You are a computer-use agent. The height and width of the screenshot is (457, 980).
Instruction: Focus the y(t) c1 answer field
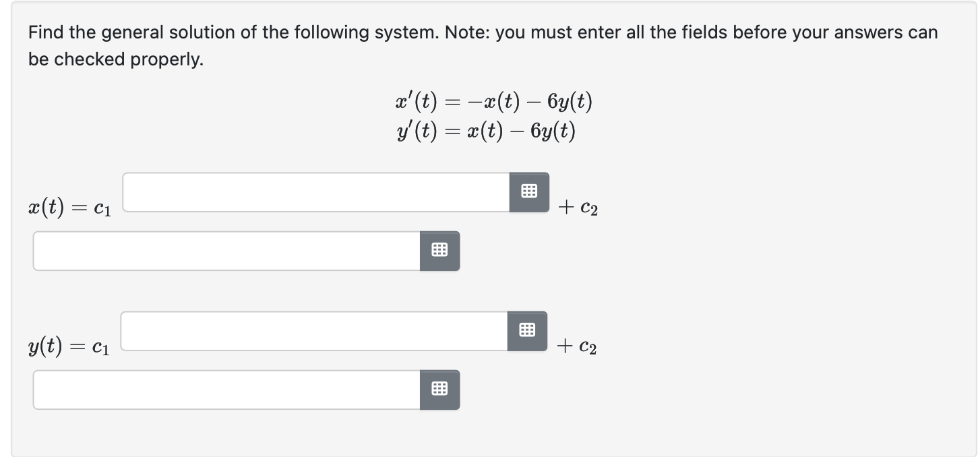pyautogui.click(x=315, y=330)
